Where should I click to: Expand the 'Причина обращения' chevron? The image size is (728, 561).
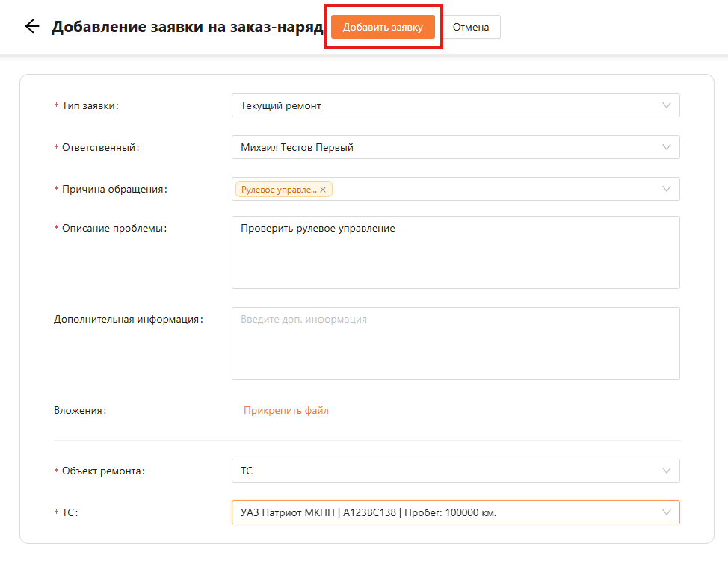point(666,189)
